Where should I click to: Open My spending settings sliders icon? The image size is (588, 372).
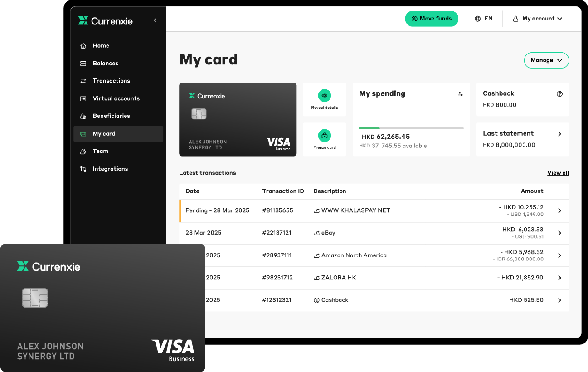click(460, 94)
